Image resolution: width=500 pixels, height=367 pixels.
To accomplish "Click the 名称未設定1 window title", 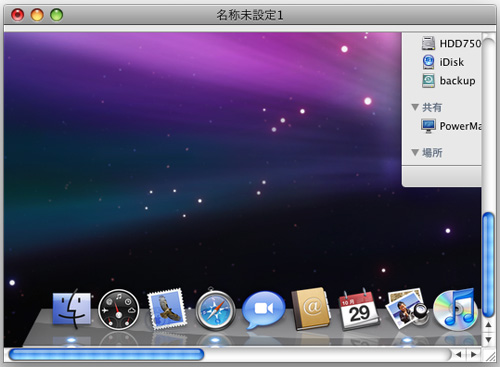I will (x=250, y=15).
